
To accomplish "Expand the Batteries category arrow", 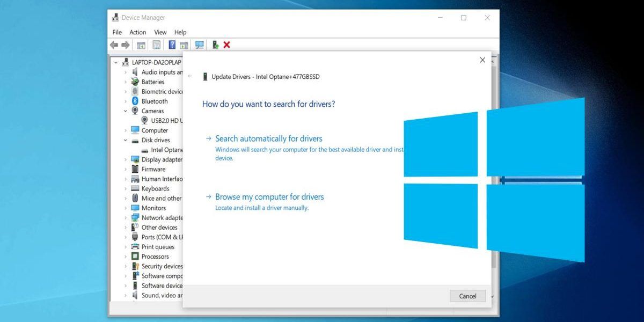I will [126, 82].
